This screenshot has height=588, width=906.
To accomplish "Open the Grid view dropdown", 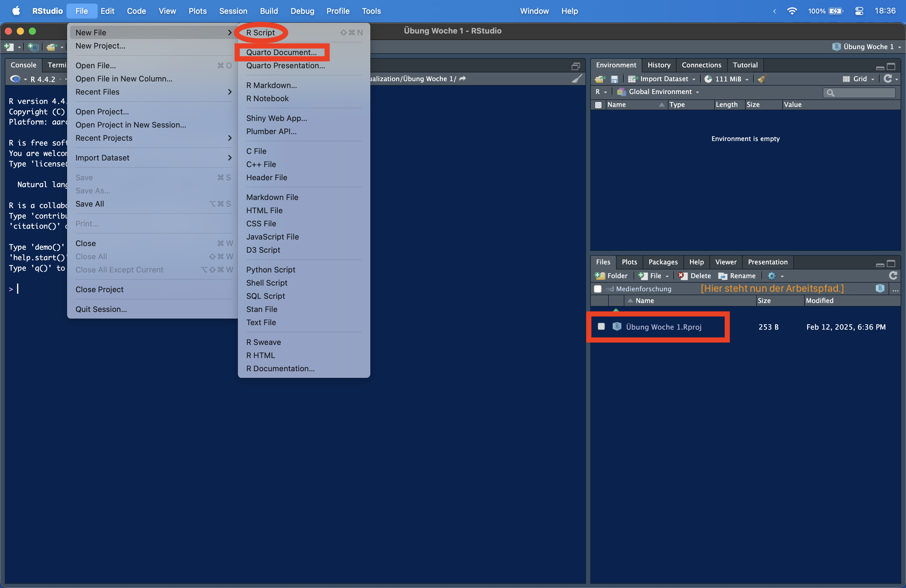I will [x=872, y=80].
